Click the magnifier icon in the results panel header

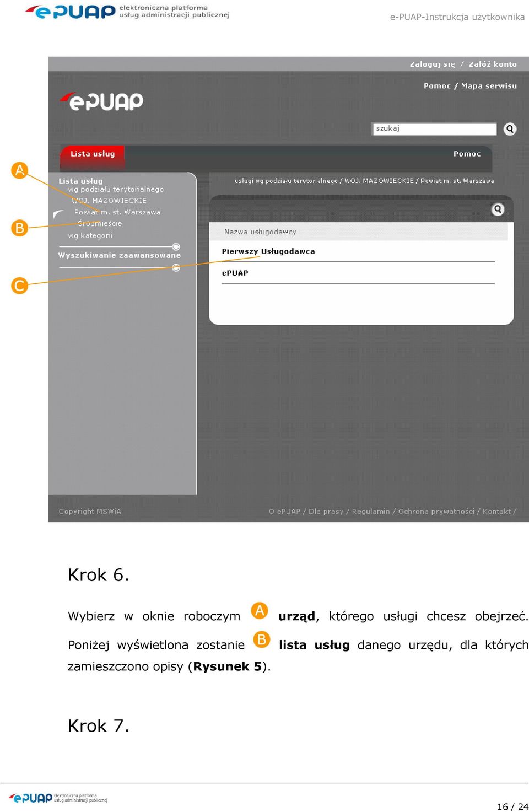coord(498,209)
